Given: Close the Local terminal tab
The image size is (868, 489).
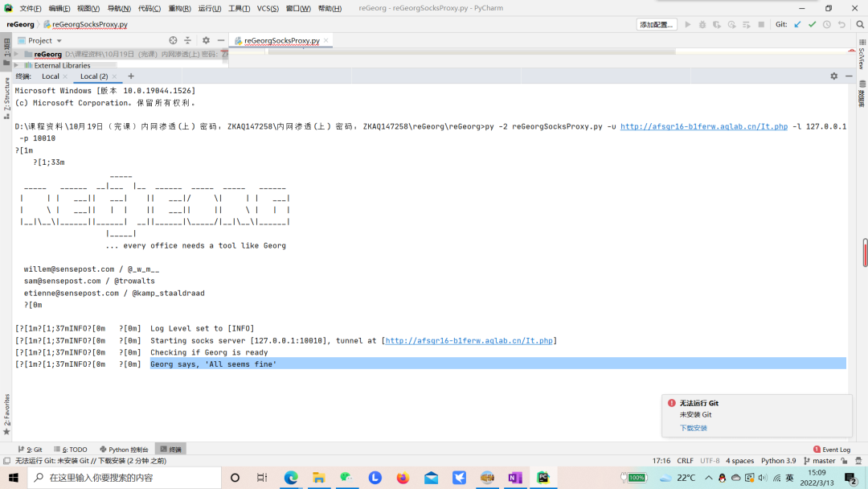Looking at the screenshot, I should pyautogui.click(x=65, y=76).
